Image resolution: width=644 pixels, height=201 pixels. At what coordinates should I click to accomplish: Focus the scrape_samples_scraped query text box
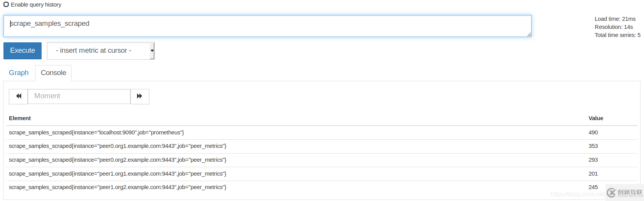[267, 26]
